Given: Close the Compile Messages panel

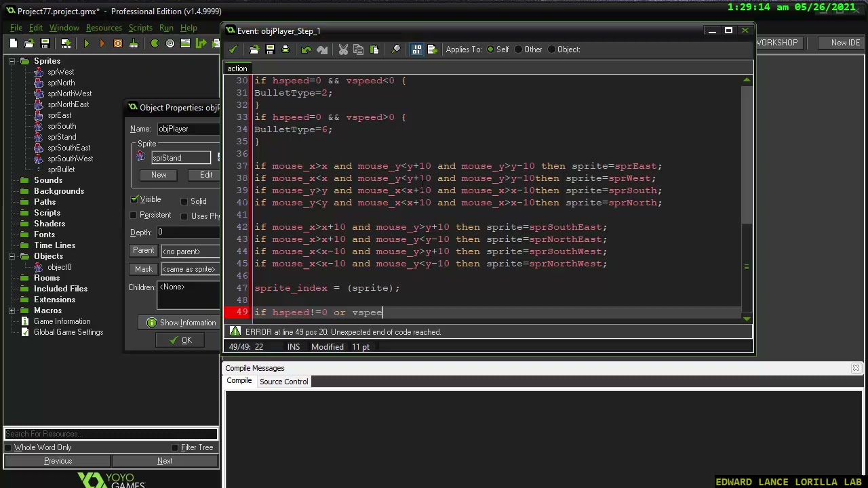Looking at the screenshot, I should coord(856,368).
